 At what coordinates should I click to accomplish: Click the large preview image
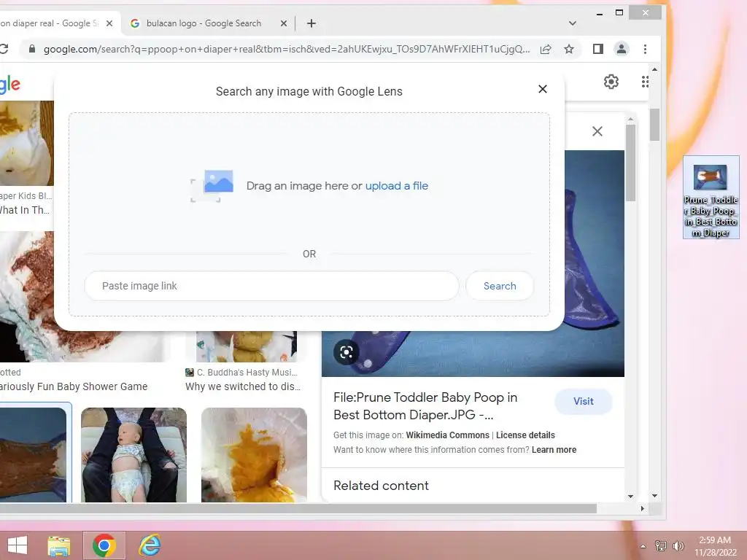594,265
